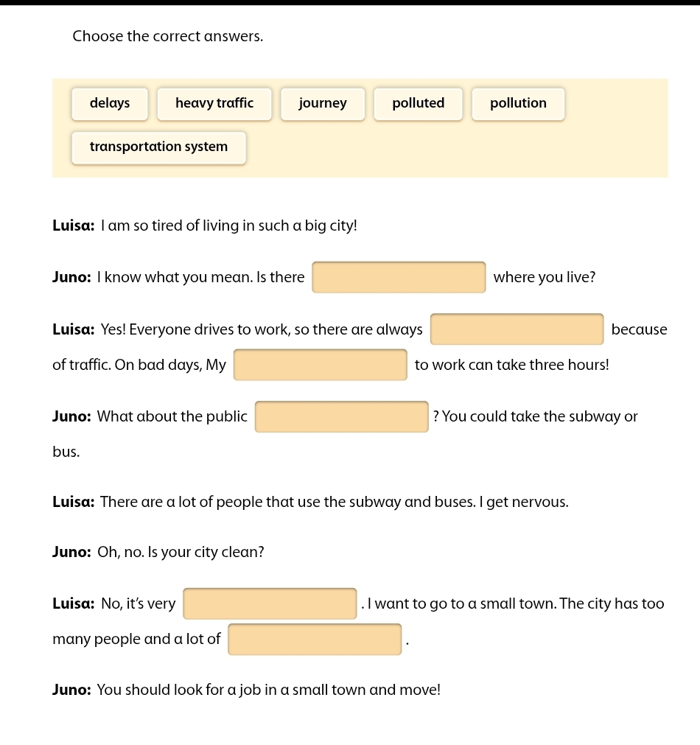Select the 'delays' word chip
Screen dimensions: 700x745
coord(110,104)
